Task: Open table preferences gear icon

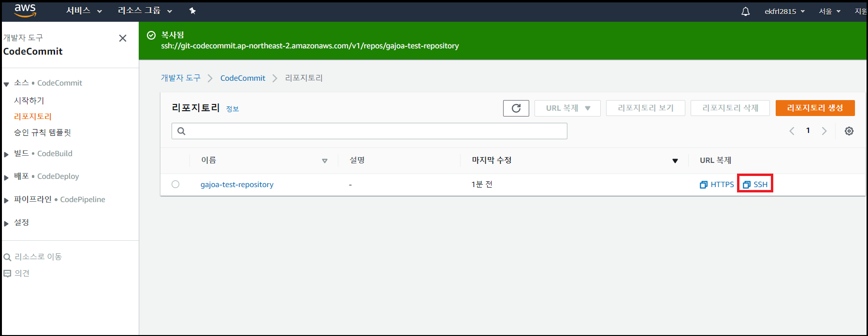Action: (849, 131)
